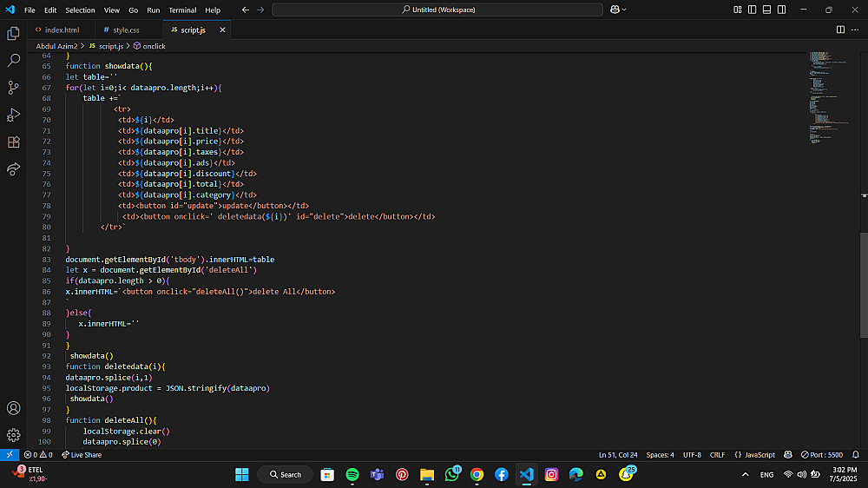Click the Port : 5500 status button
Image resolution: width=868 pixels, height=488 pixels.
pyautogui.click(x=822, y=455)
